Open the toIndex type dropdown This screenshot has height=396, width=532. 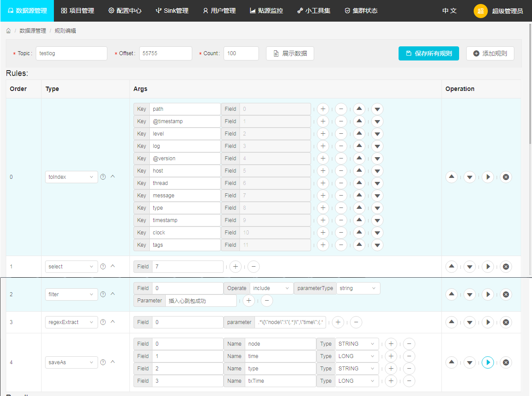72,177
